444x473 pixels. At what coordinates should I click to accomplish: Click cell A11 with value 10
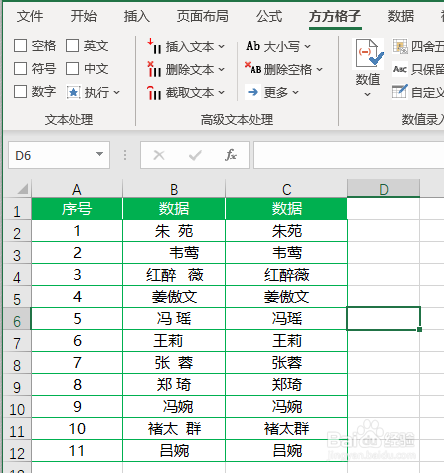coord(77,429)
